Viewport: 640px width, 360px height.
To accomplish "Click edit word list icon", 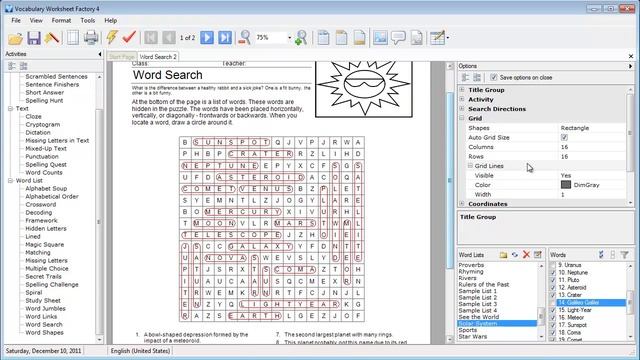I will coord(538,255).
